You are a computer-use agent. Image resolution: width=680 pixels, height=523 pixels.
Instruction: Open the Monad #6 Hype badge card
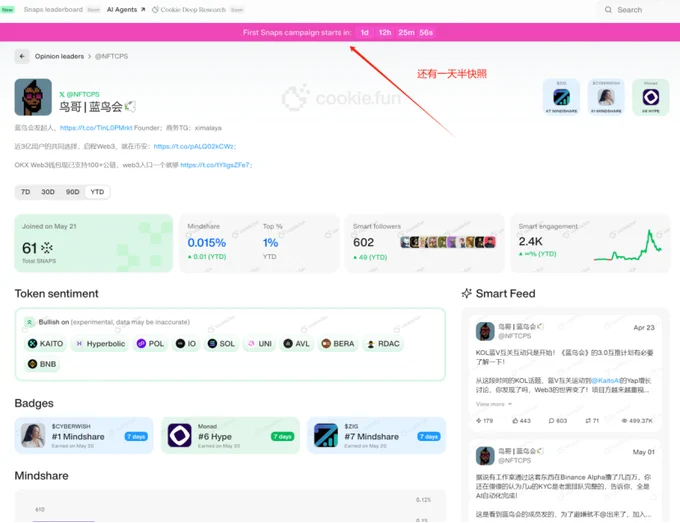coord(230,436)
